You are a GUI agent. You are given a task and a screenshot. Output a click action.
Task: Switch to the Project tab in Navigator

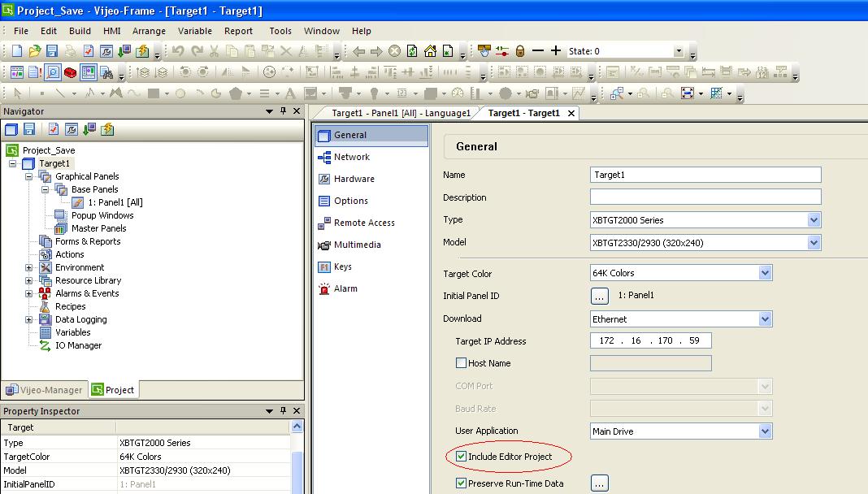pyautogui.click(x=114, y=390)
